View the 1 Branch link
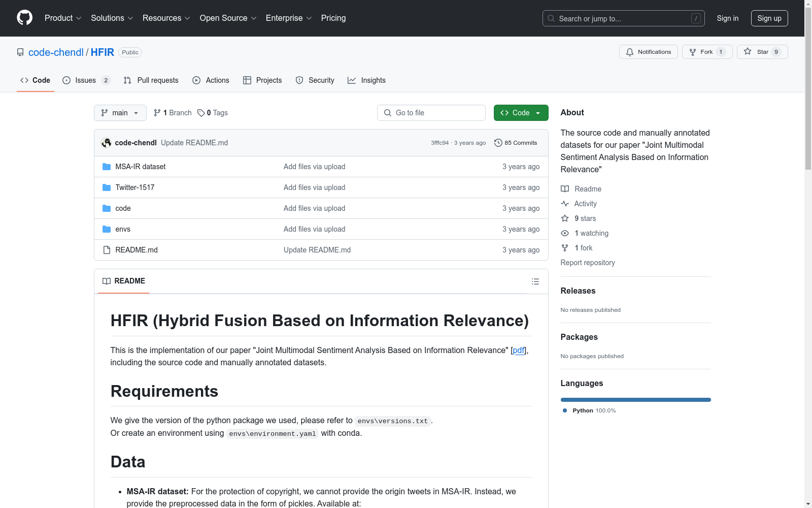Viewport: 812px width, 508px height. tap(173, 113)
